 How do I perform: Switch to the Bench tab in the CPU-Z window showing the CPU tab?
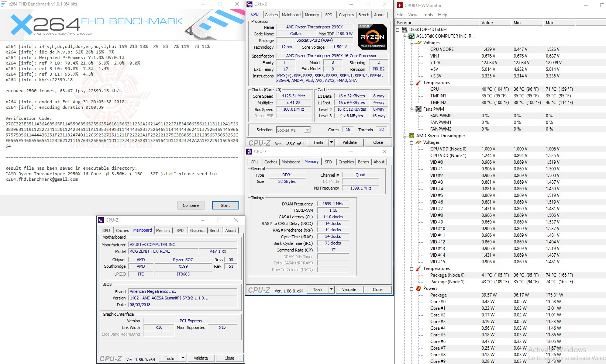364,15
